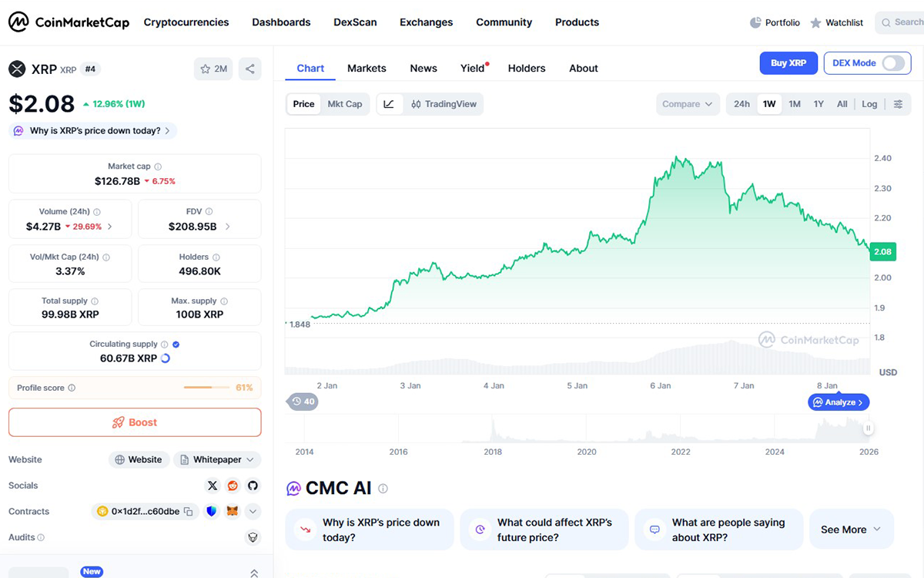924x578 pixels.
Task: Expand the full contracts list chevron
Action: [253, 511]
